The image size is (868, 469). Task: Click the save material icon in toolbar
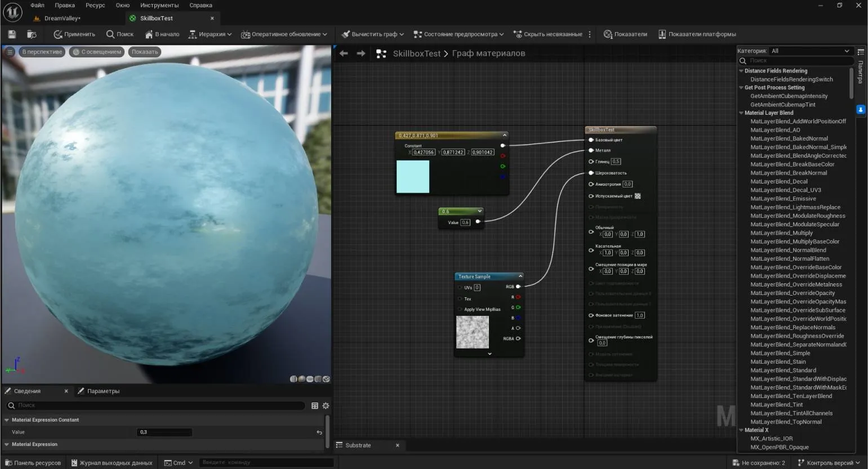(12, 34)
